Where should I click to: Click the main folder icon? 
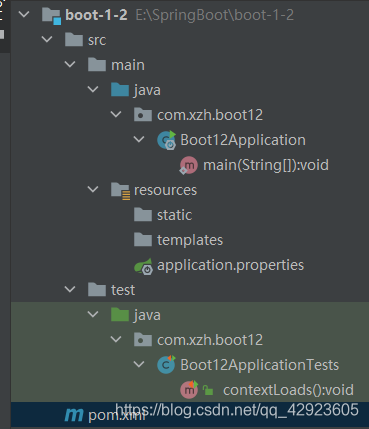tap(97, 65)
